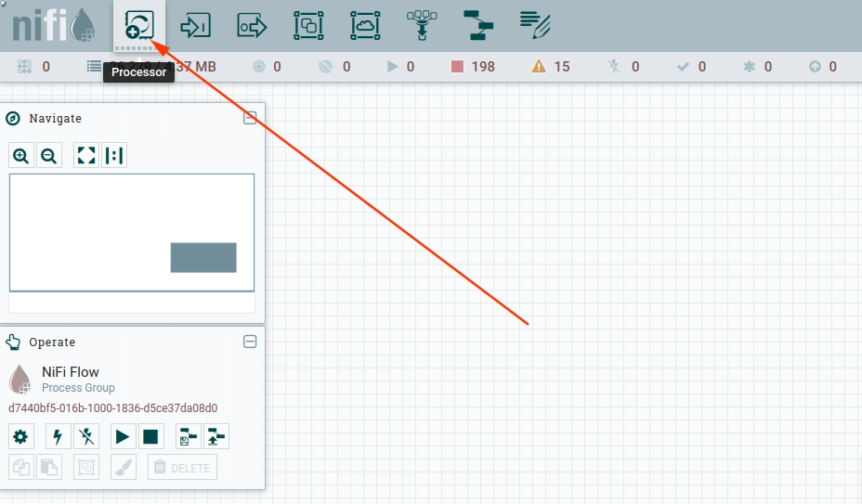Zoom in on the canvas
This screenshot has width=862, height=504.
click(20, 156)
